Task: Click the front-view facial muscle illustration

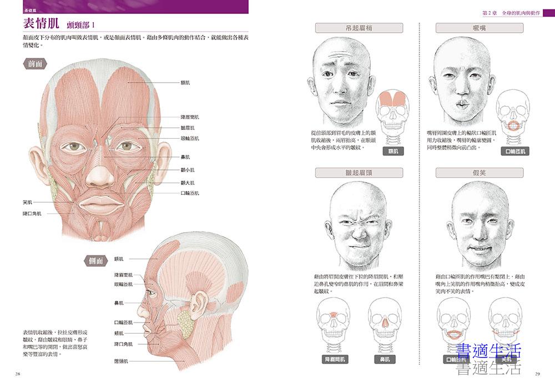Action: (x=101, y=150)
